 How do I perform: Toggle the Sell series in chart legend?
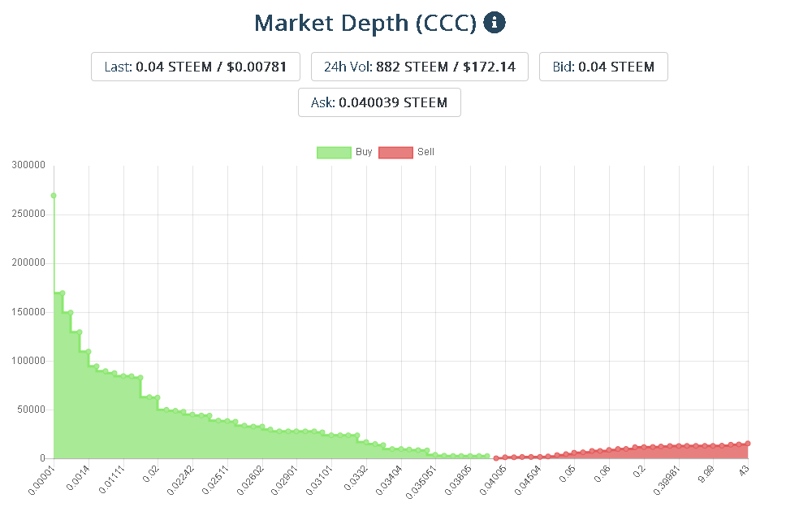point(425,152)
